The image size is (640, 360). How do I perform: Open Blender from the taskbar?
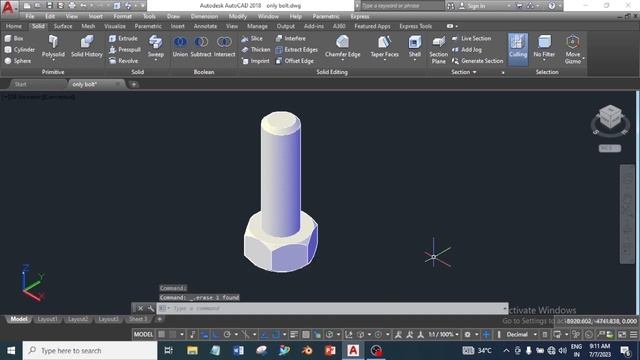point(307,351)
